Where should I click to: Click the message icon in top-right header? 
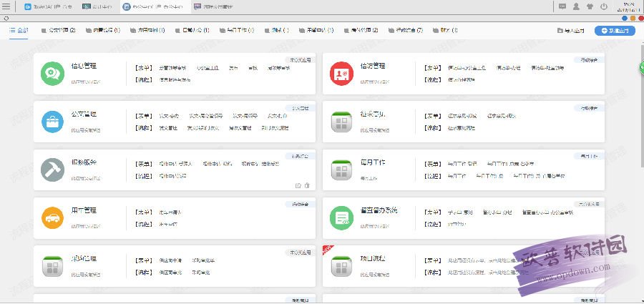click(x=562, y=6)
